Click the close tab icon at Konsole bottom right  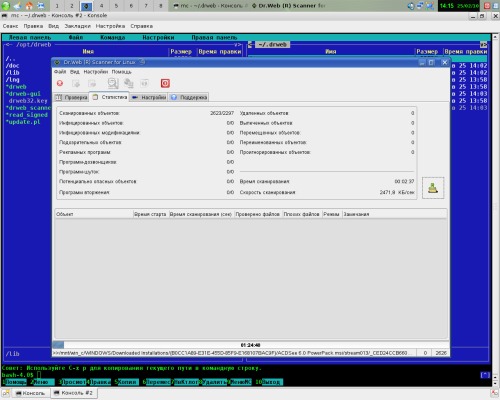pyautogui.click(x=495, y=393)
